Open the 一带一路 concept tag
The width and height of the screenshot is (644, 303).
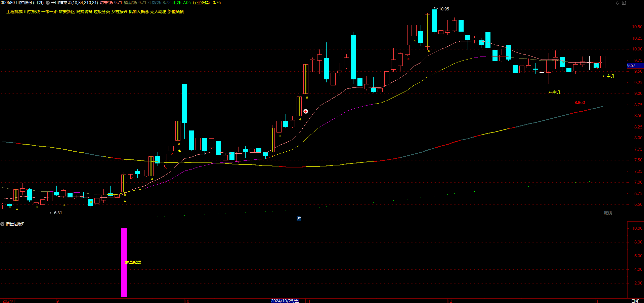click(x=49, y=12)
